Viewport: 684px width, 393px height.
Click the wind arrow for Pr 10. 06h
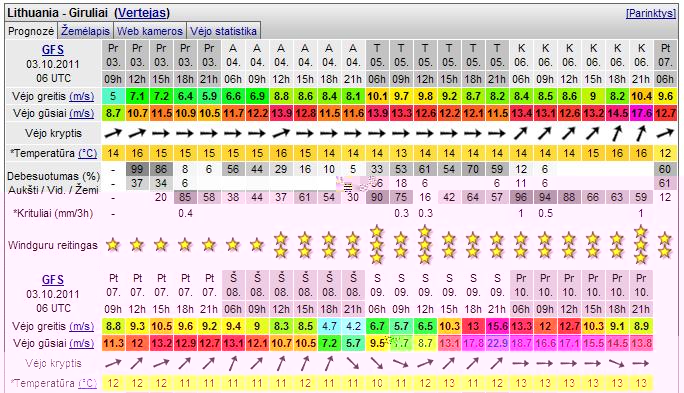pos(521,363)
